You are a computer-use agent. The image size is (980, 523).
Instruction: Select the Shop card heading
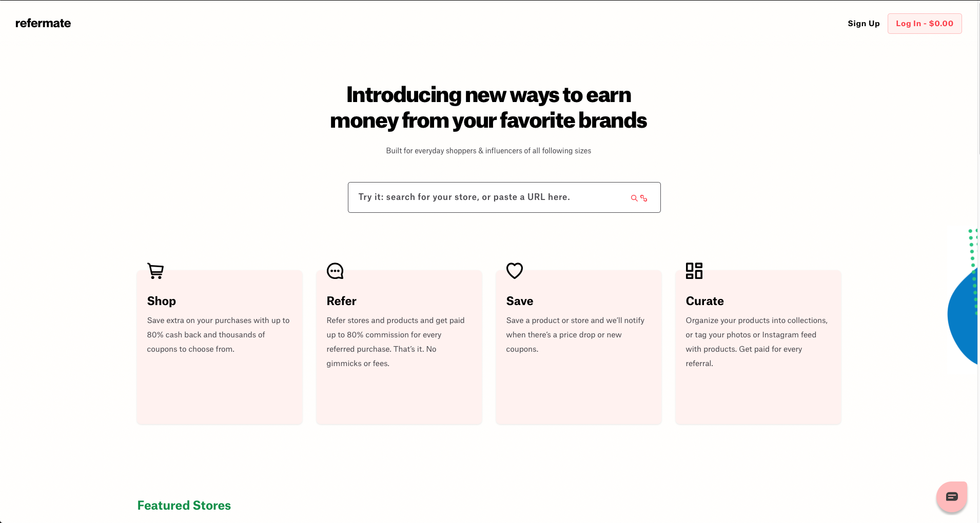coord(162,301)
